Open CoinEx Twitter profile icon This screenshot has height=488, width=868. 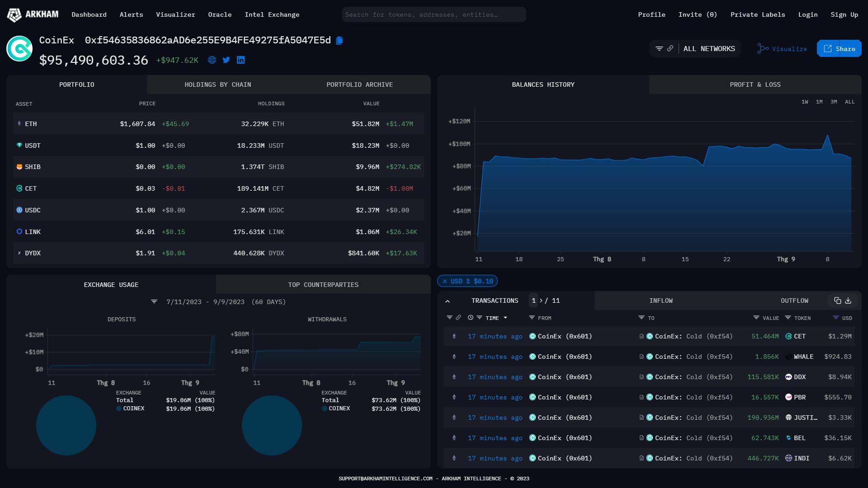coord(226,60)
